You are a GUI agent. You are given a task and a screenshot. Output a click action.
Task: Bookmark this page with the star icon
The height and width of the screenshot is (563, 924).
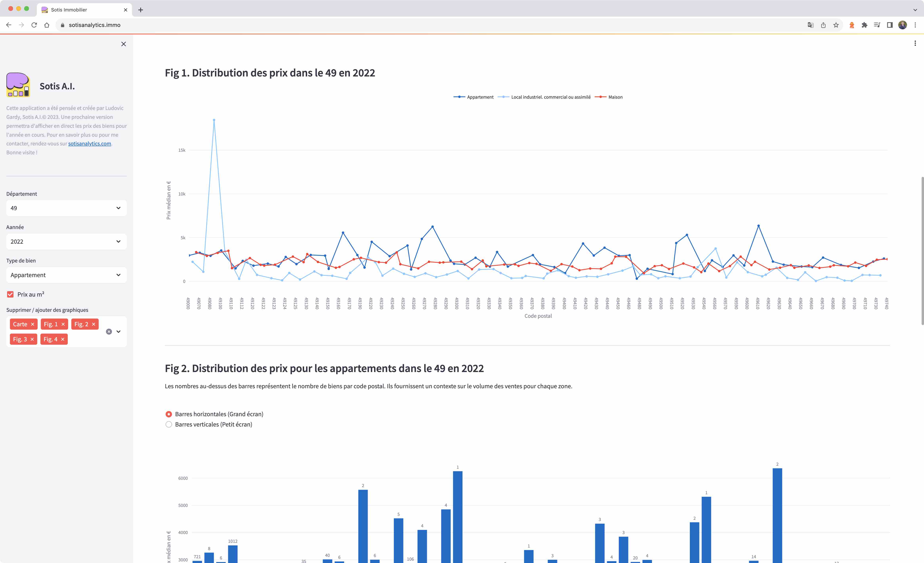click(x=835, y=25)
